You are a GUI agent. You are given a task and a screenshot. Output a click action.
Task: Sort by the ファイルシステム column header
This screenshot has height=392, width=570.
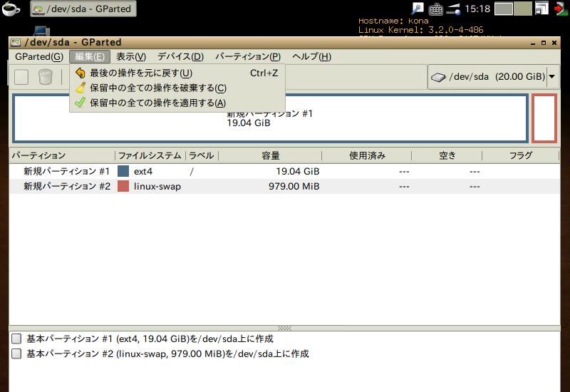pyautogui.click(x=150, y=155)
